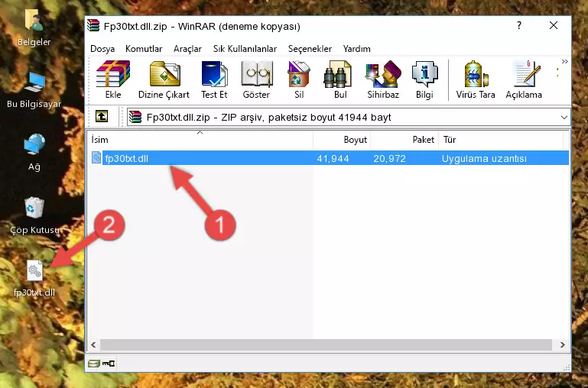This screenshot has width=588, height=388.
Task: Open the Göster (View) tool
Action: point(256,79)
